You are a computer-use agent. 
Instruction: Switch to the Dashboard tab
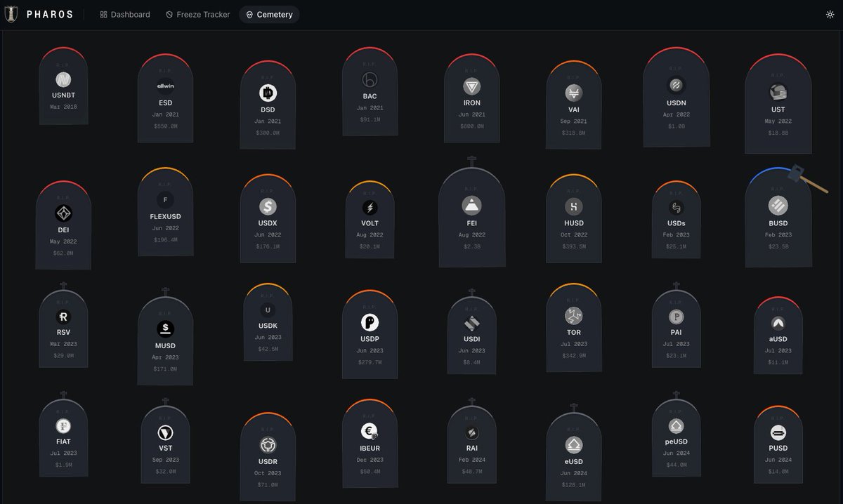point(125,14)
